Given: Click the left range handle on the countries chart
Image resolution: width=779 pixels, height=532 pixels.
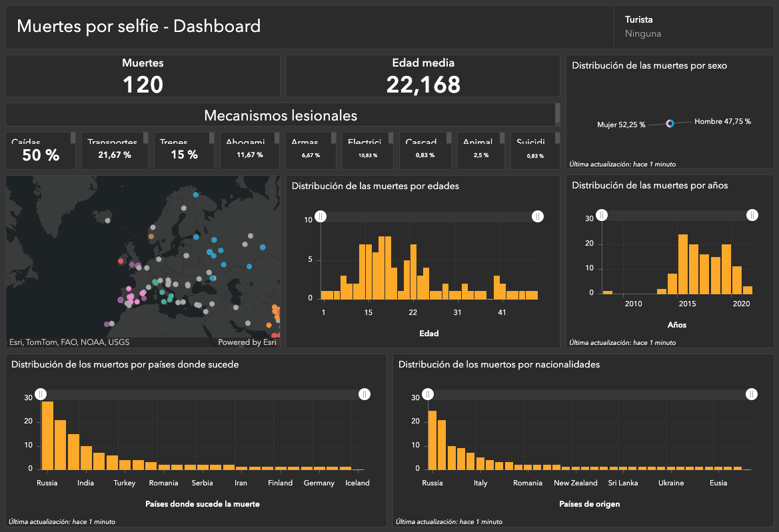Looking at the screenshot, I should [41, 394].
